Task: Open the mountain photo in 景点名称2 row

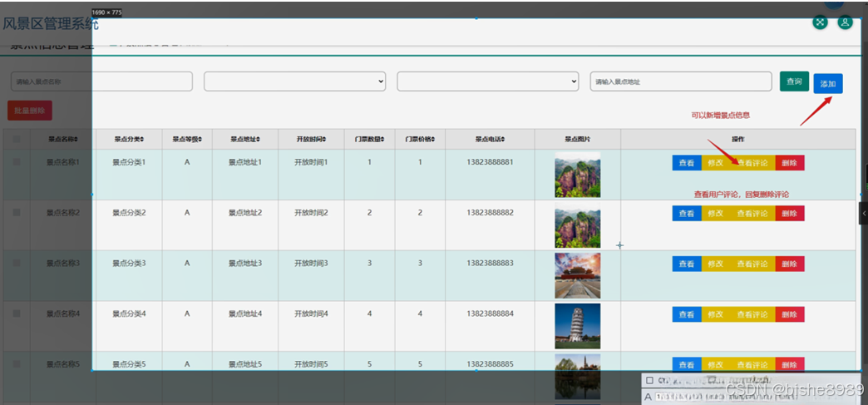Action: pos(577,225)
